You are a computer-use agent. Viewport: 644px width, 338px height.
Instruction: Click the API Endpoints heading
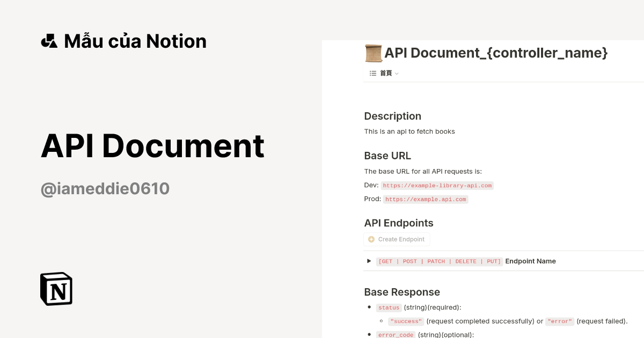[399, 223]
